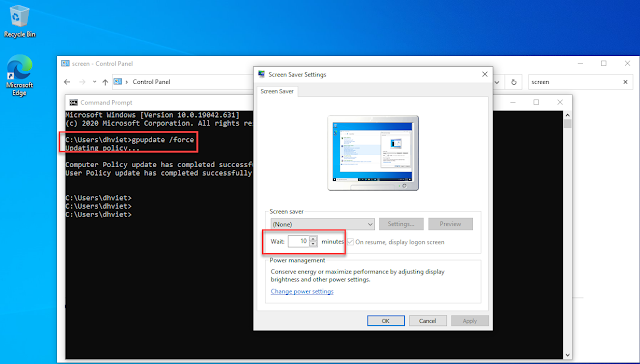The image size is (640, 364).
Task: Go back in Control Panel navigation
Action: coord(67,82)
